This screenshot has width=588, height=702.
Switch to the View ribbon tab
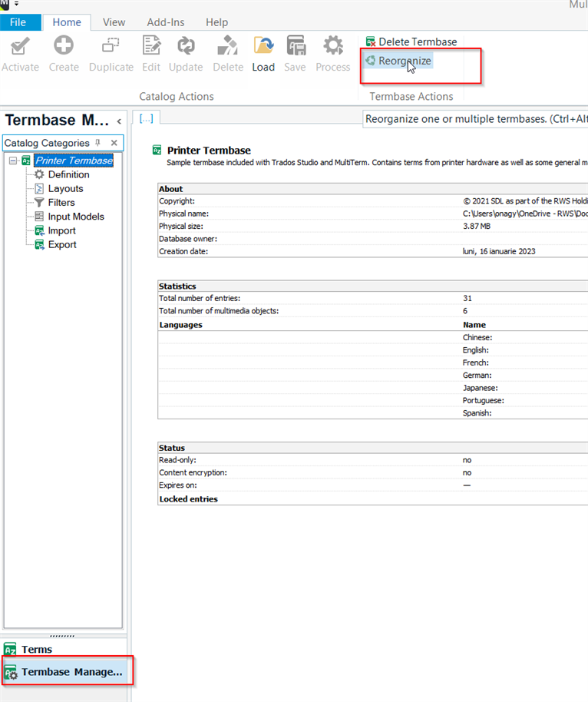(x=114, y=22)
